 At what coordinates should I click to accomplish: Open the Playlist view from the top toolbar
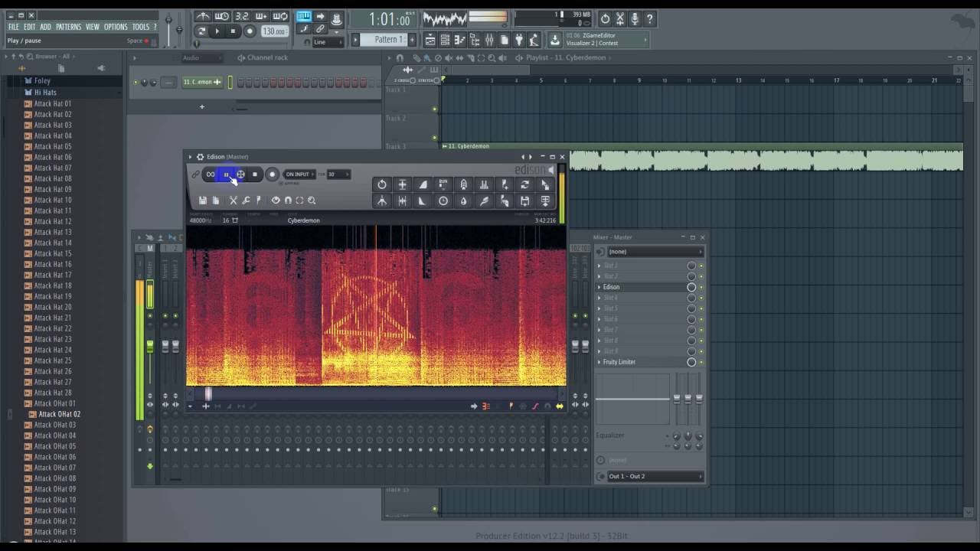[x=430, y=40]
